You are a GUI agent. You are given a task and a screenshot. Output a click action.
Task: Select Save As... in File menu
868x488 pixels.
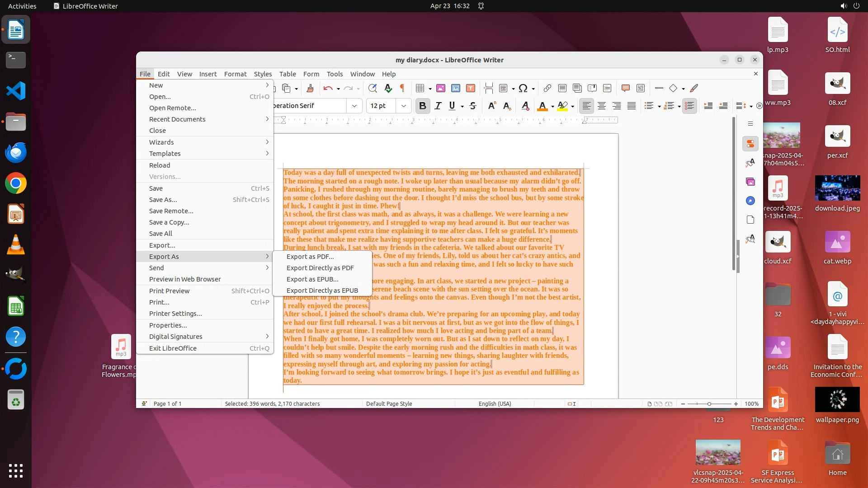tap(163, 200)
